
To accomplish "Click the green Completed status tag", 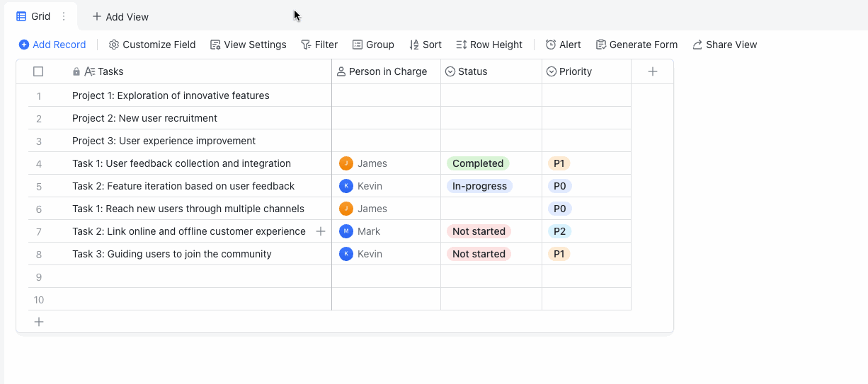I will (478, 163).
